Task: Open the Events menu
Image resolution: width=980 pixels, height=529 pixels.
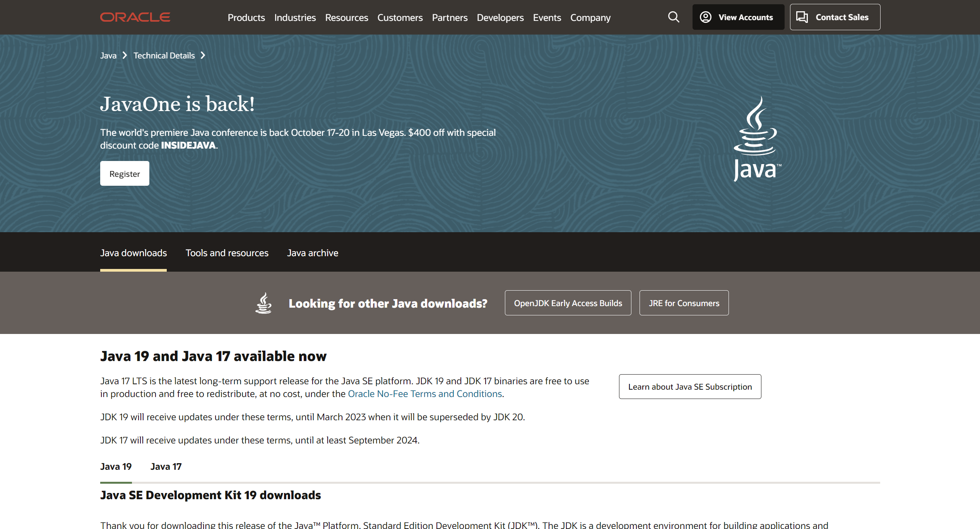Action: click(547, 17)
